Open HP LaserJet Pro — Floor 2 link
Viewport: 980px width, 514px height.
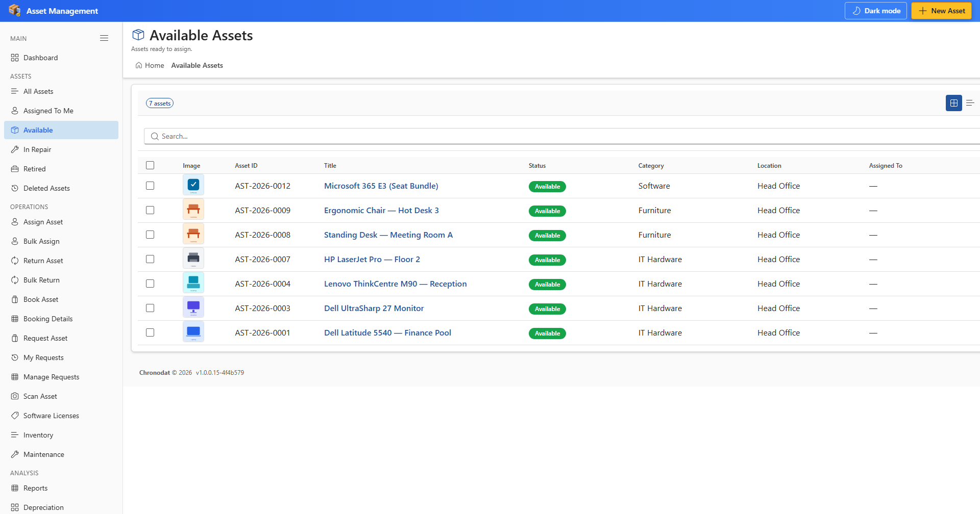[372, 259]
